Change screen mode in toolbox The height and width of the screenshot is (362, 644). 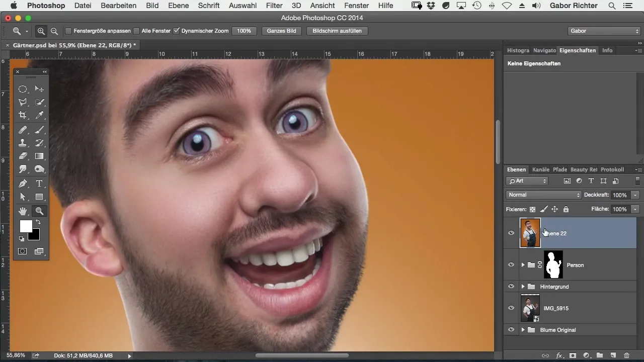39,251
